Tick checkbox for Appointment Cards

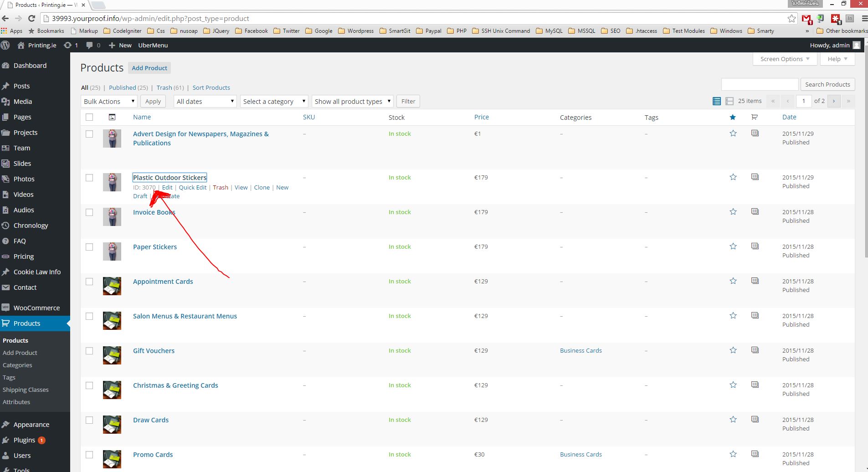(x=89, y=282)
